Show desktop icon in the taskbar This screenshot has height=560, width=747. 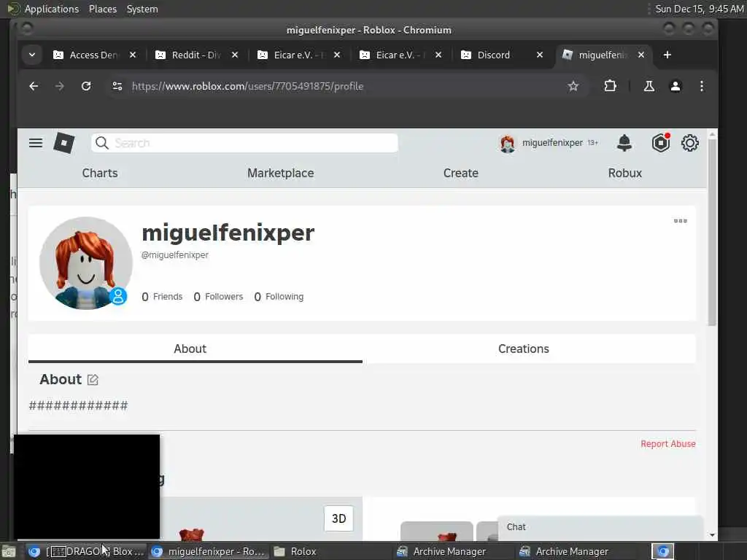click(x=9, y=551)
